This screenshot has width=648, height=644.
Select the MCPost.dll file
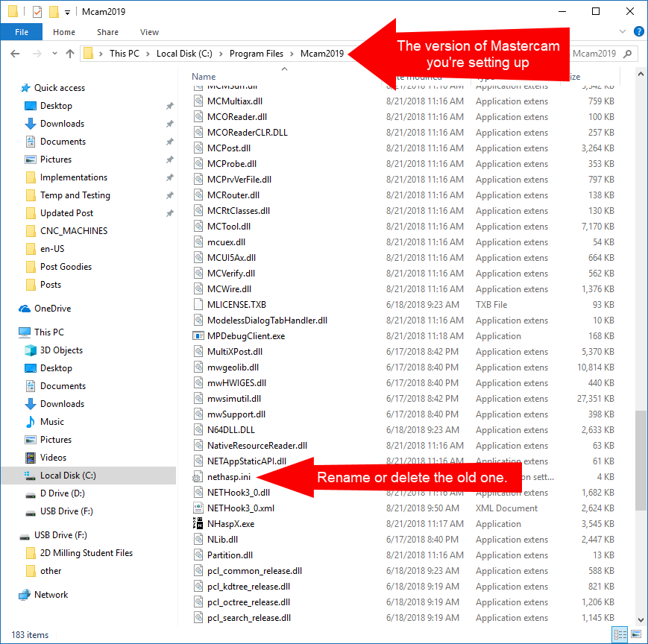tap(228, 148)
